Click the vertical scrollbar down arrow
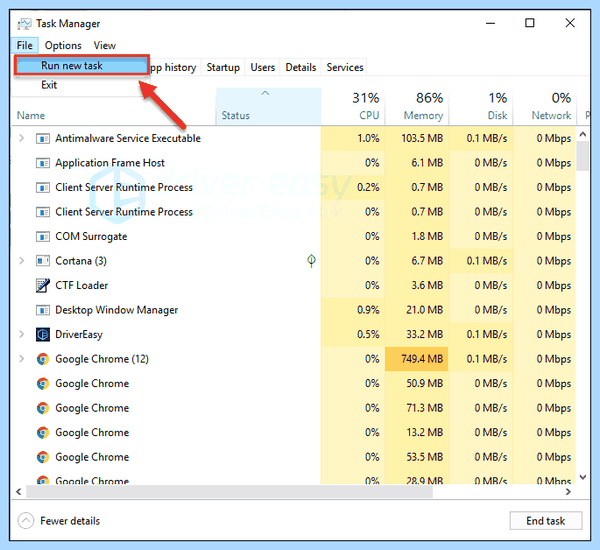 (582, 477)
